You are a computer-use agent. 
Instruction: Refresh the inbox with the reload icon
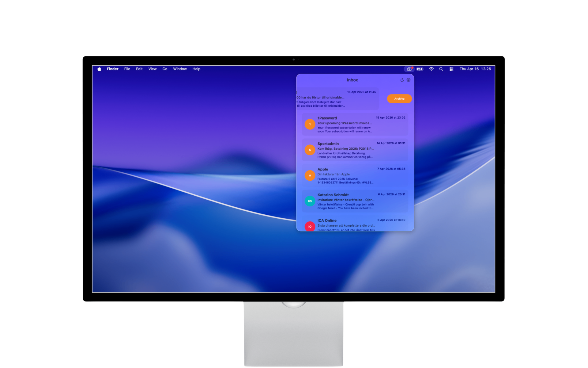pyautogui.click(x=402, y=80)
